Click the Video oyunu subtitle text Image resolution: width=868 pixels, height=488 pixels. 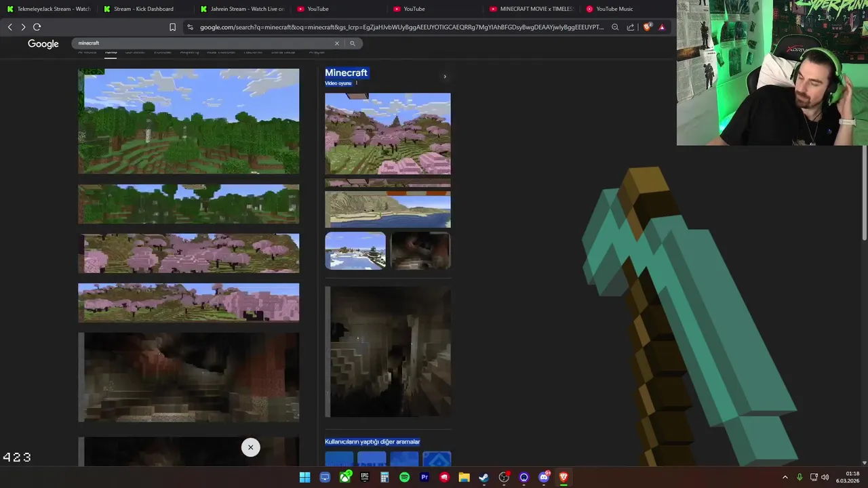point(338,83)
